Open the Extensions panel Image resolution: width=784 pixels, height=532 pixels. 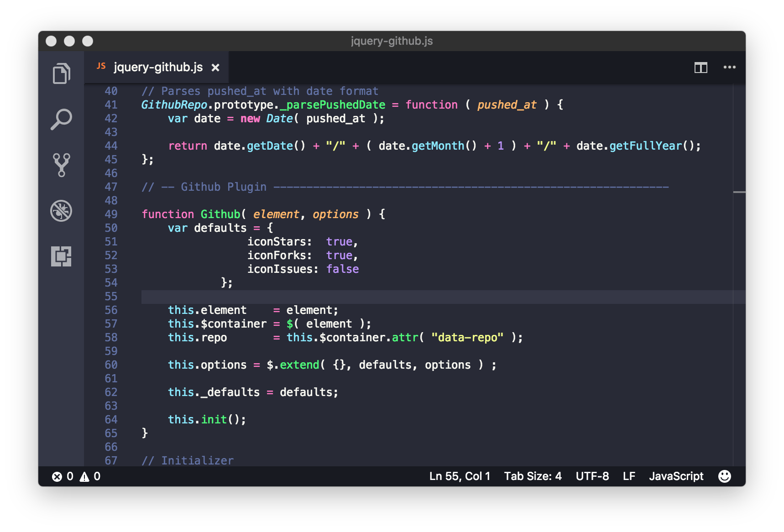point(62,257)
